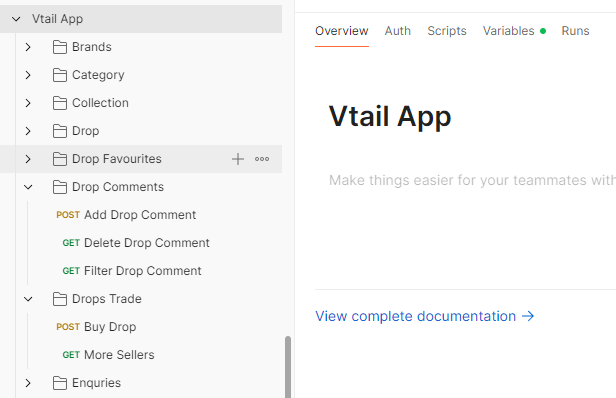Collapse the Drops Trade folder chevron

(x=28, y=299)
